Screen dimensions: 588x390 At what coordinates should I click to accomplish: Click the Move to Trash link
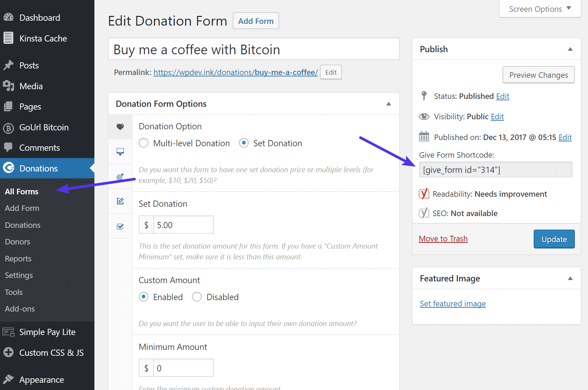[x=443, y=239]
